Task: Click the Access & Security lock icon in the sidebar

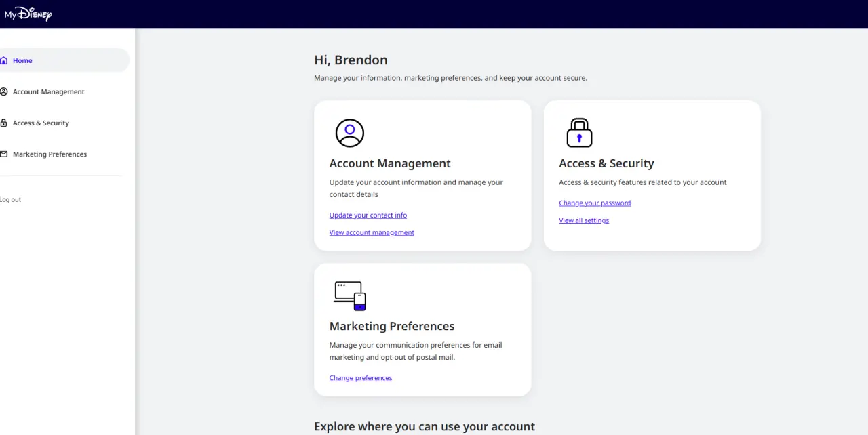Action: tap(3, 123)
